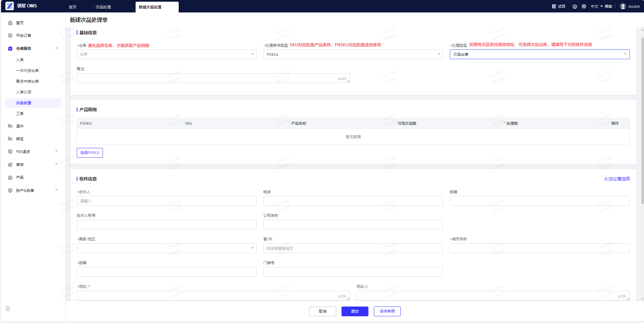Open the 中文 language dropdown
The width and height of the screenshot is (644, 323).
coord(597,6)
